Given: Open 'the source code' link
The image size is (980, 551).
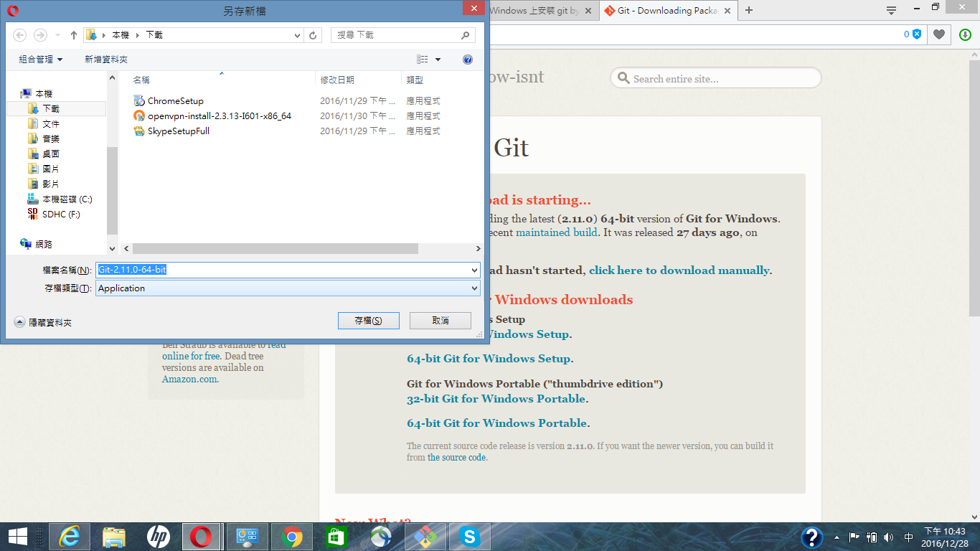Looking at the screenshot, I should point(457,457).
